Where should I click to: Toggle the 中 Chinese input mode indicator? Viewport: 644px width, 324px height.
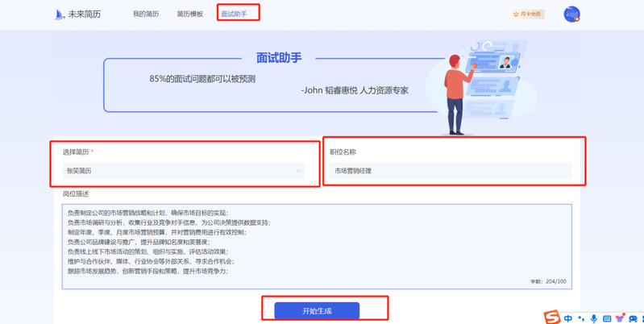(x=568, y=319)
